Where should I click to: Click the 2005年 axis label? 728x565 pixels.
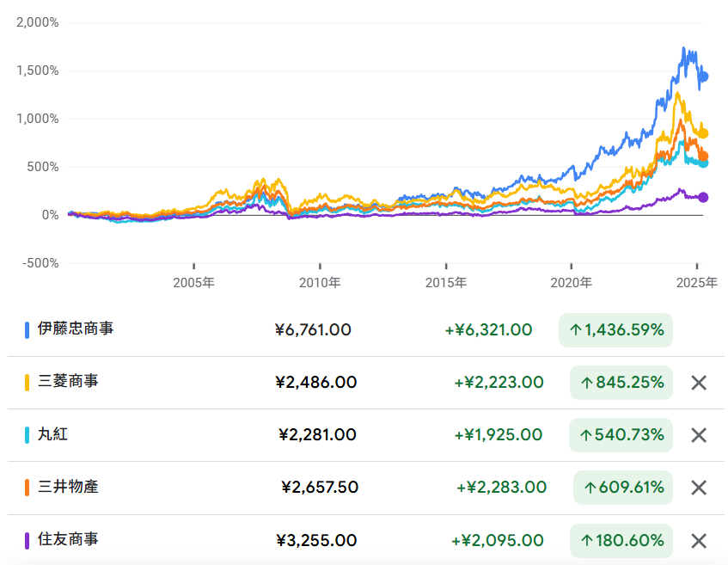(x=193, y=282)
